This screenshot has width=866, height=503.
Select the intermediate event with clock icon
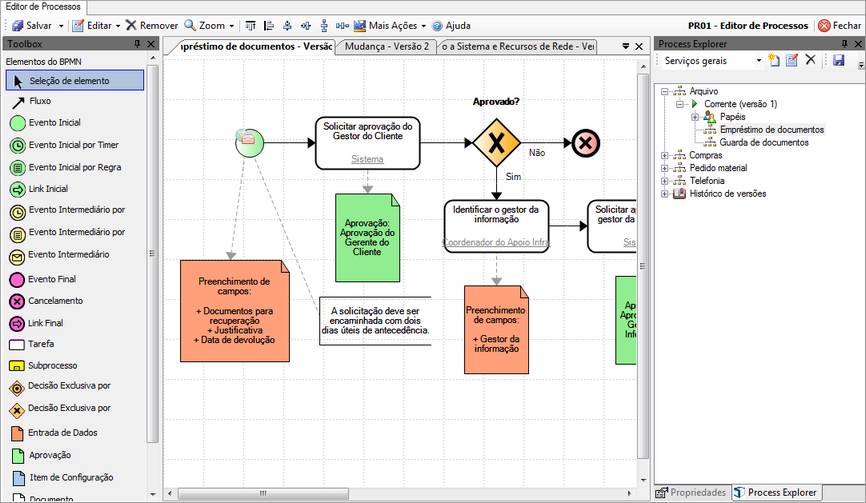[67, 210]
